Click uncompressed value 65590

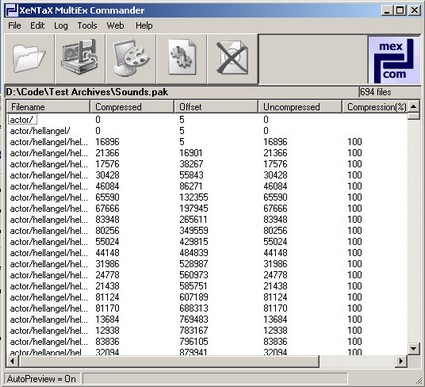click(275, 197)
